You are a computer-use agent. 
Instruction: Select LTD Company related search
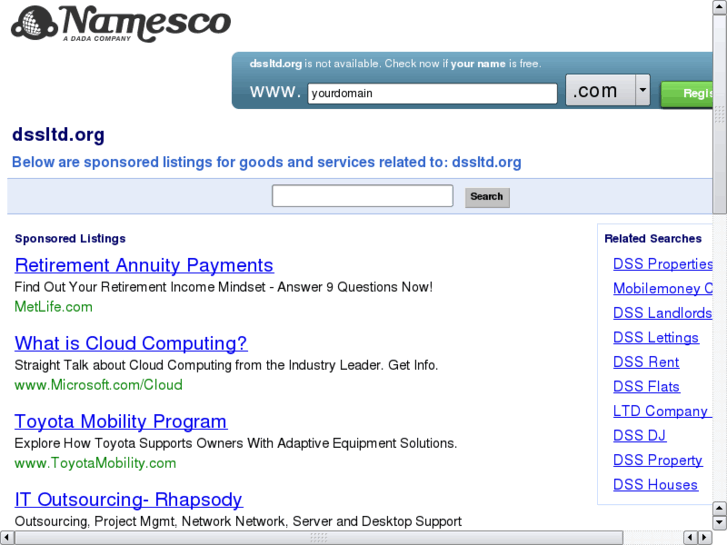(x=662, y=411)
